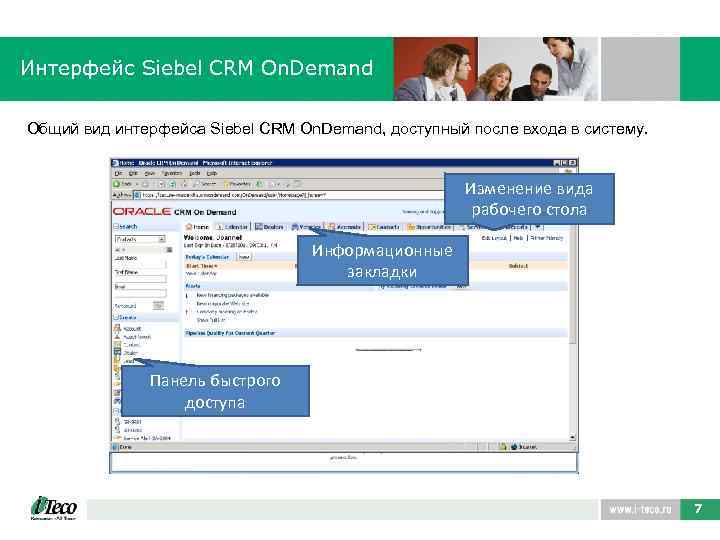
Task: Click the Help link beside Edit Layout
Action: tap(518, 238)
